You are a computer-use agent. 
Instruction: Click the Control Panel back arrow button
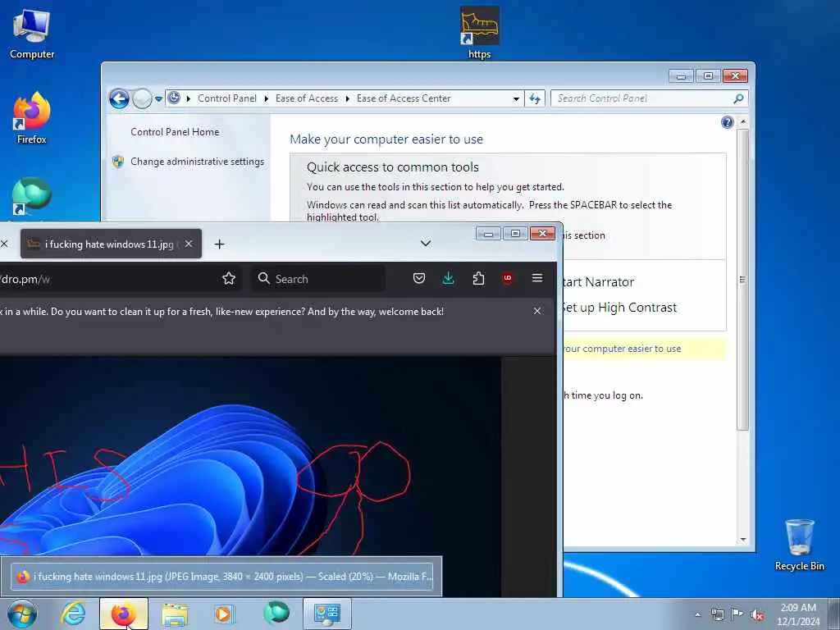tap(119, 98)
